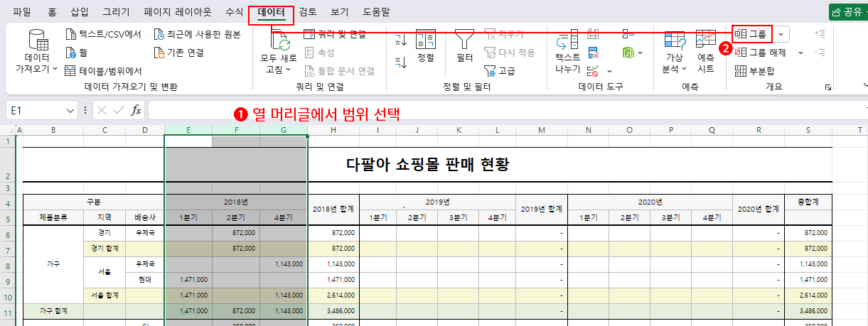Sort descending with the 내림차순 icon
Image resolution: width=868 pixels, height=326 pixels.
coord(401,63)
